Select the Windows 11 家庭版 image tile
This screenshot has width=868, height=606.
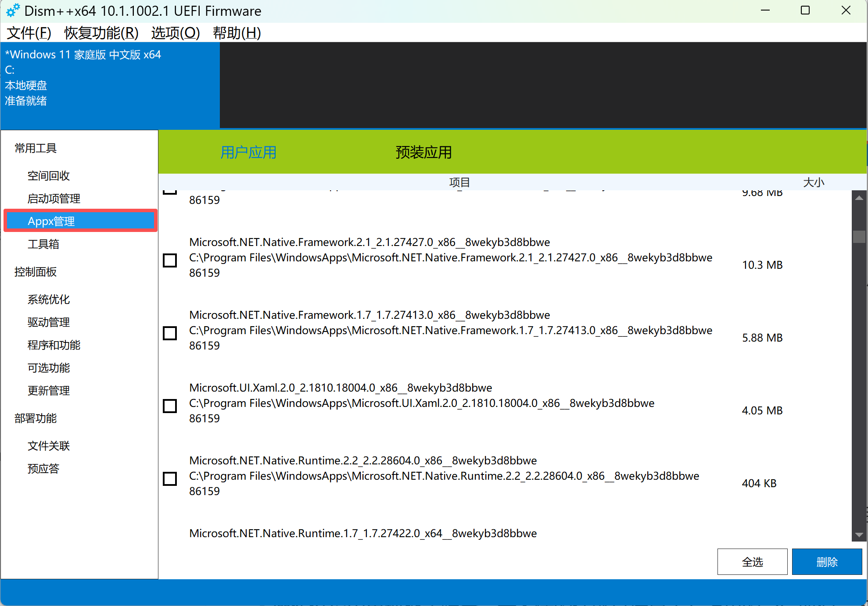[110, 86]
